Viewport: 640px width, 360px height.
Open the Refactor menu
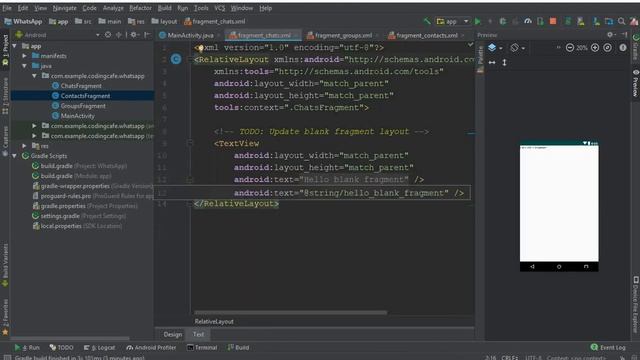pos(140,8)
